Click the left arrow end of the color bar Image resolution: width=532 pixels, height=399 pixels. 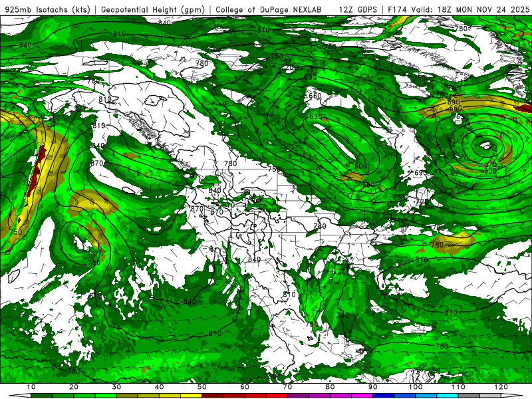pyautogui.click(x=20, y=396)
